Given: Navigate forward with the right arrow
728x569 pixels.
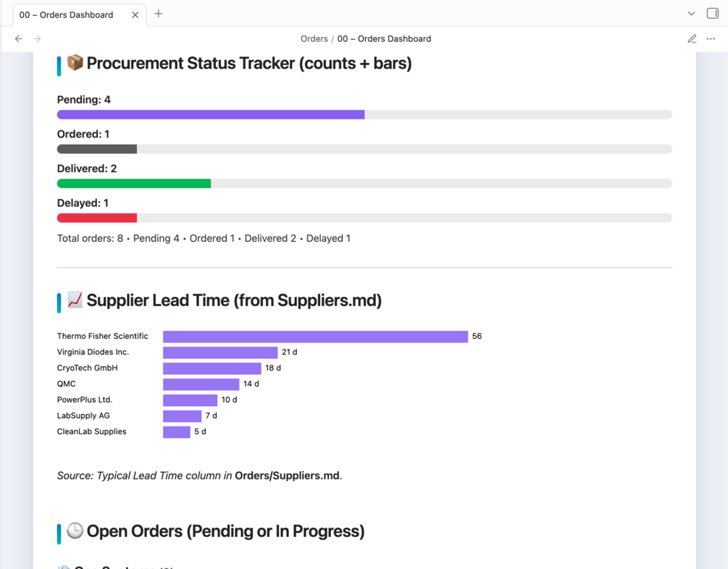Looking at the screenshot, I should [x=37, y=39].
